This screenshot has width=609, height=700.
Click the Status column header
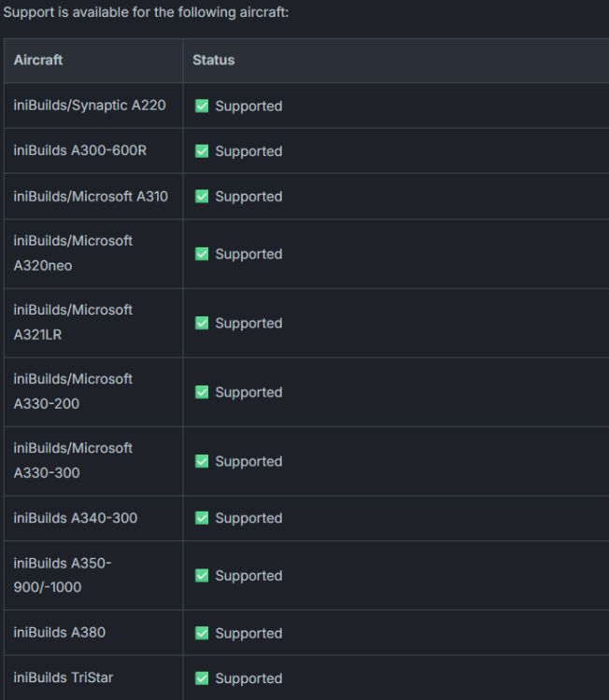tap(396, 61)
